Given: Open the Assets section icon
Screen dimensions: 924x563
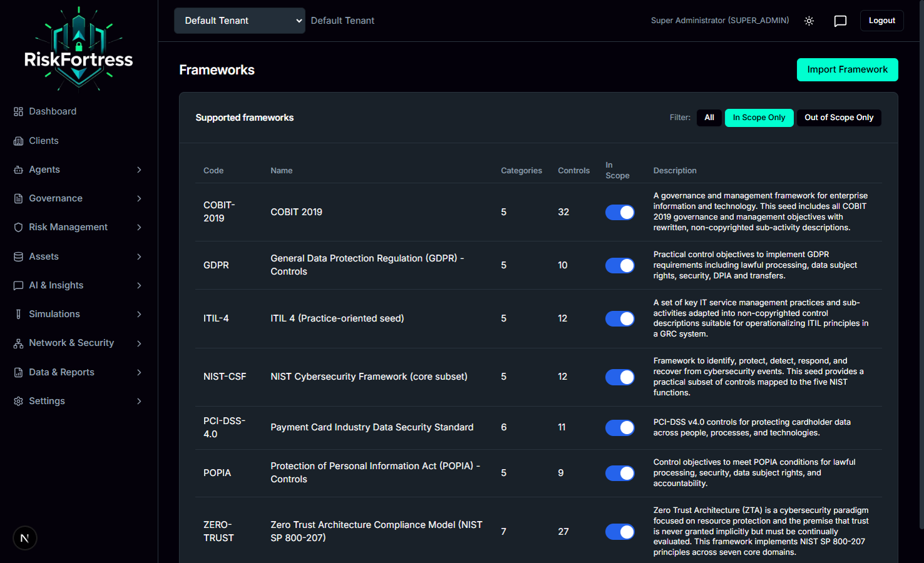Looking at the screenshot, I should point(18,256).
